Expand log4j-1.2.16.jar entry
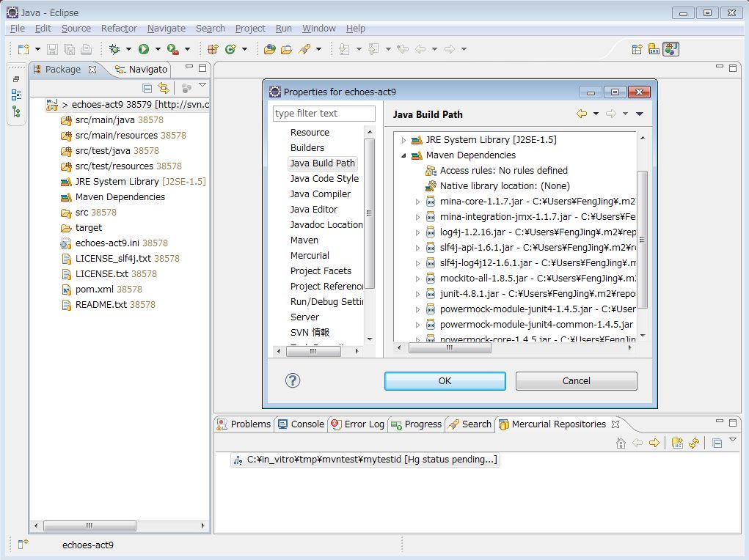Viewport: 749px width, 560px height. click(417, 232)
